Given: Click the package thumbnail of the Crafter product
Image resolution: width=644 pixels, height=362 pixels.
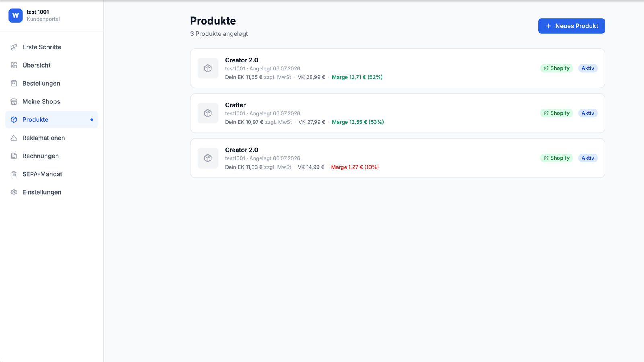Looking at the screenshot, I should tap(208, 113).
